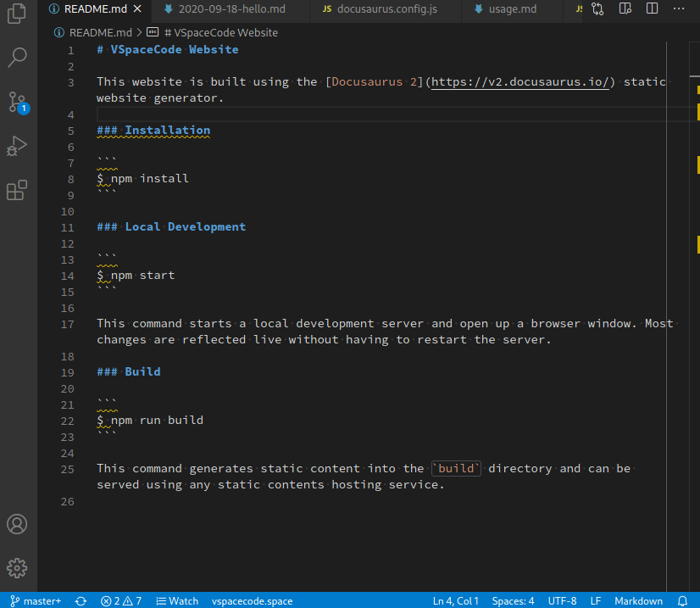Click the Watch button in status bar
The image size is (700, 608).
177,601
